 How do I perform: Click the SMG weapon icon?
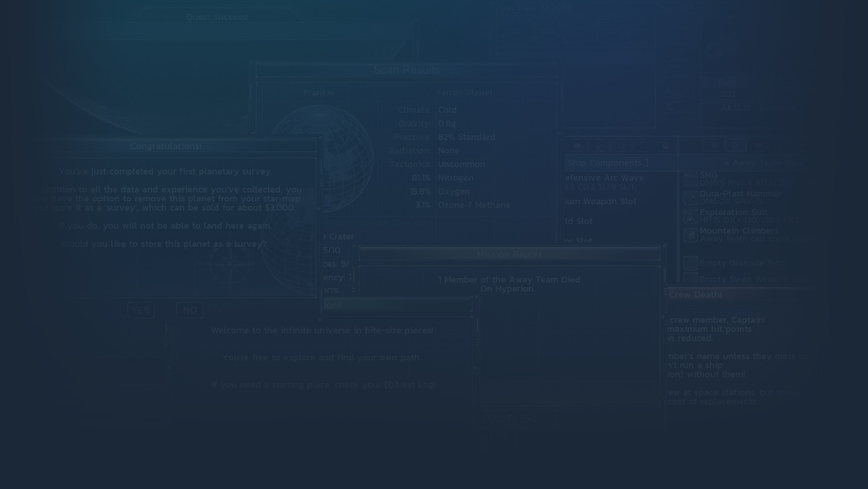click(690, 180)
